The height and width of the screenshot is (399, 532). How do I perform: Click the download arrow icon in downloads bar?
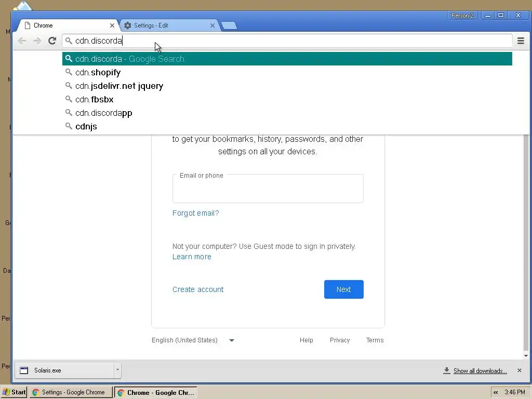[446, 370]
